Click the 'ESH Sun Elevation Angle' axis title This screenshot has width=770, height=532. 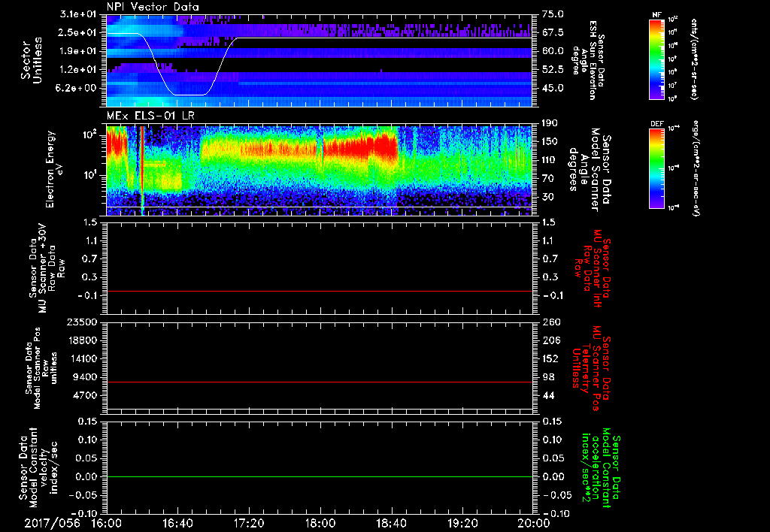588,60
